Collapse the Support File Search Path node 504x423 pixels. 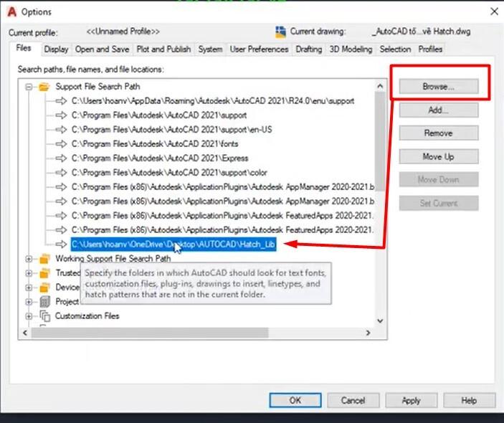(x=29, y=87)
